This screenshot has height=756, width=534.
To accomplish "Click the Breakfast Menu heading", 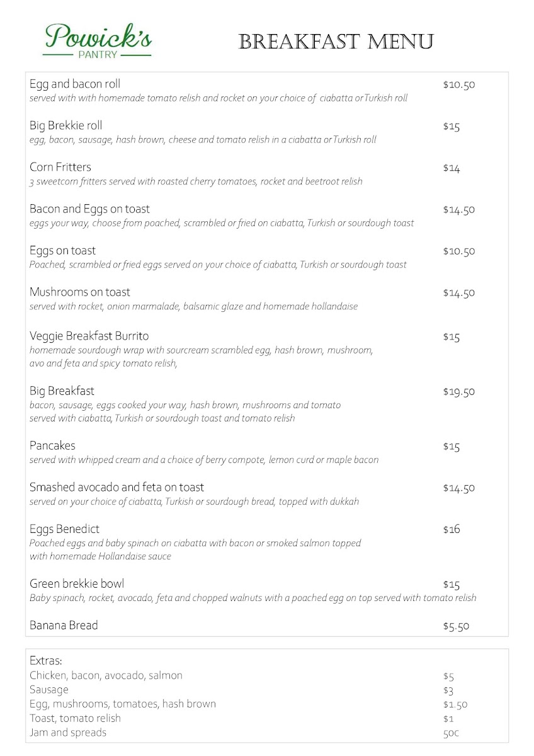I will (336, 42).
